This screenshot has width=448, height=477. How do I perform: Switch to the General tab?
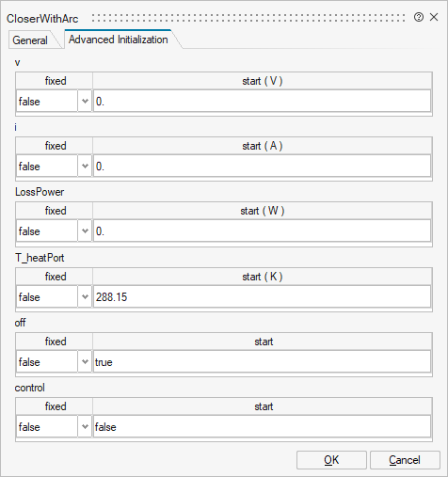click(x=30, y=40)
